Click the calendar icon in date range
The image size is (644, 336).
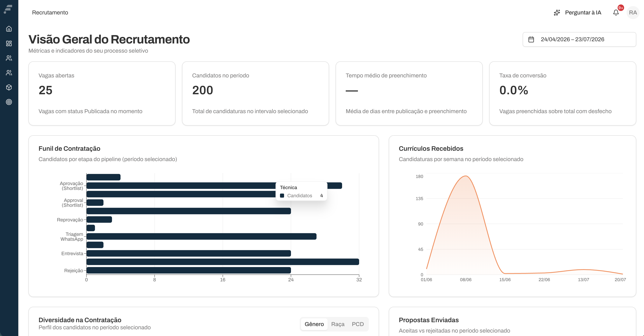(x=531, y=40)
